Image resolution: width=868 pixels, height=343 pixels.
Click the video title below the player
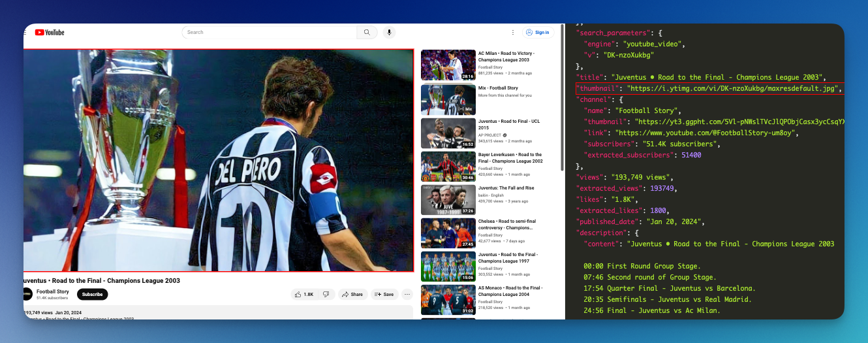[102, 280]
